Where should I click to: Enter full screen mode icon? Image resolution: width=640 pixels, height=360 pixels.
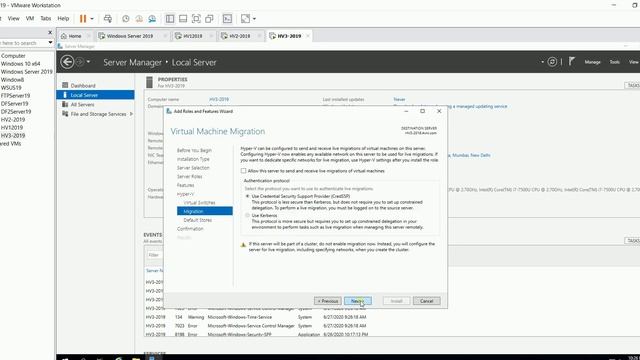coord(196,19)
